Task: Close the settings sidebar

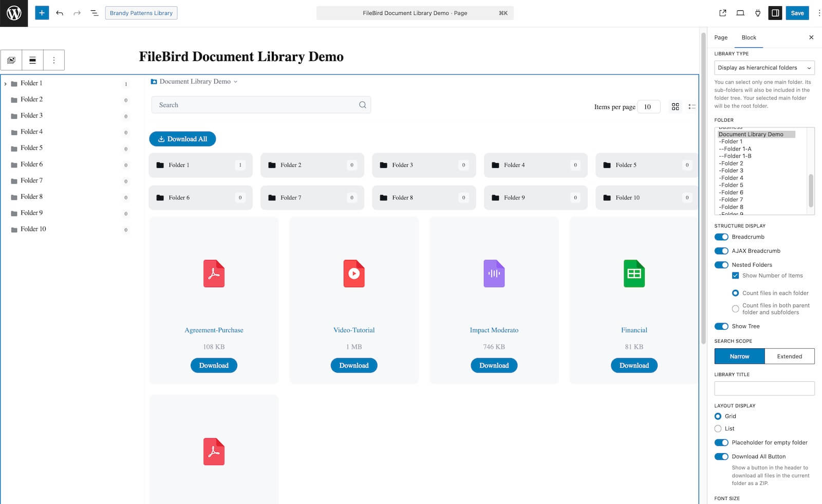Action: tap(811, 38)
